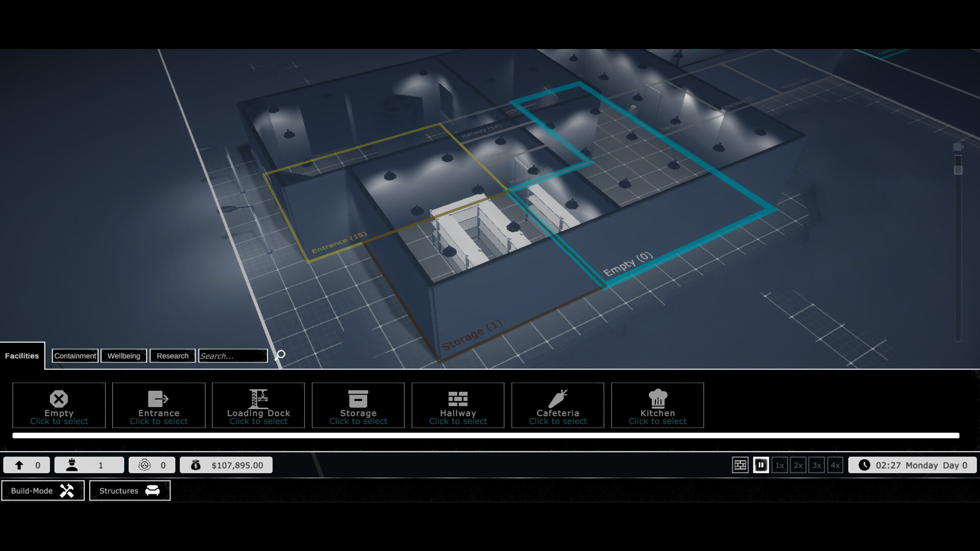The width and height of the screenshot is (980, 551).
Task: Click the magnifying glass search icon
Action: pyautogui.click(x=279, y=356)
